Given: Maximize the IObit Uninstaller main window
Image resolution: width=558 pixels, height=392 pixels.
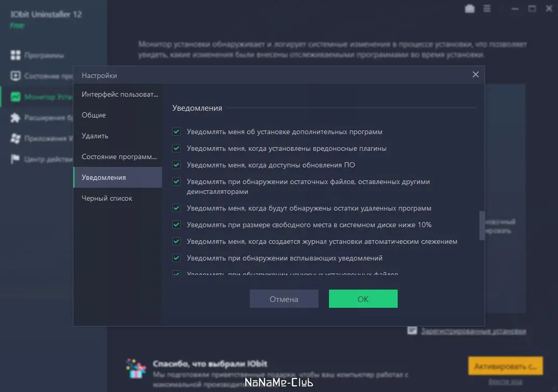Looking at the screenshot, I should [x=532, y=8].
